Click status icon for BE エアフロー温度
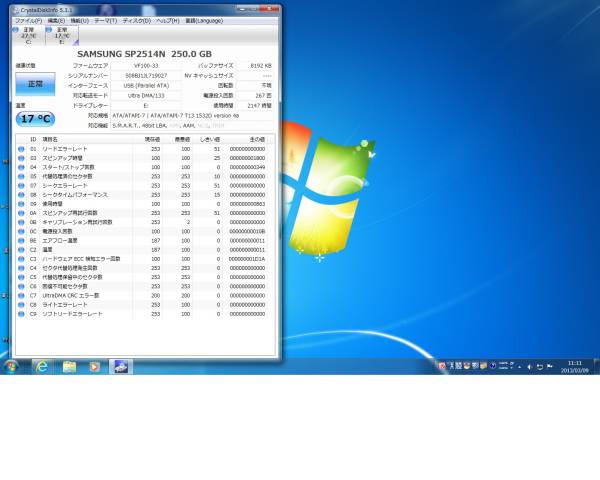Viewport: 600px width, 480px height. (21, 241)
